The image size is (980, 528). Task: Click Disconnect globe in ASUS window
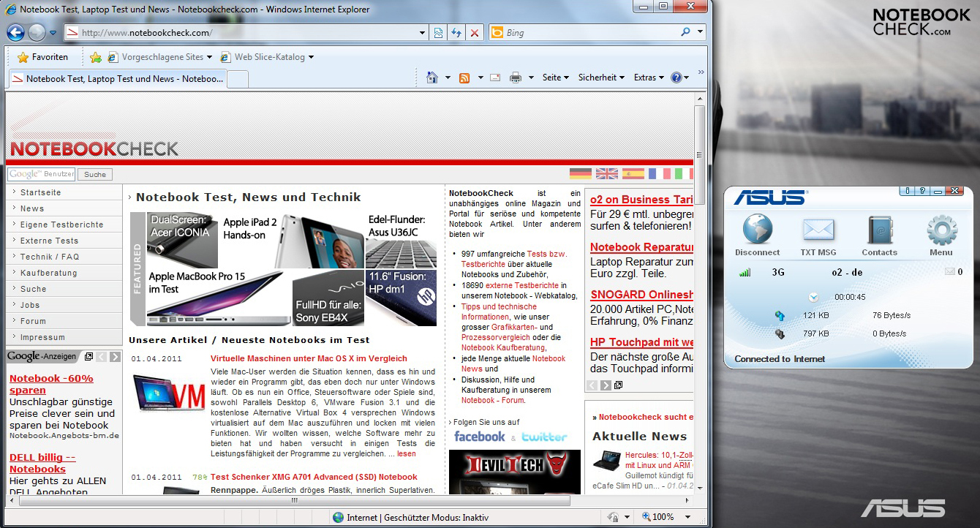coord(758,235)
